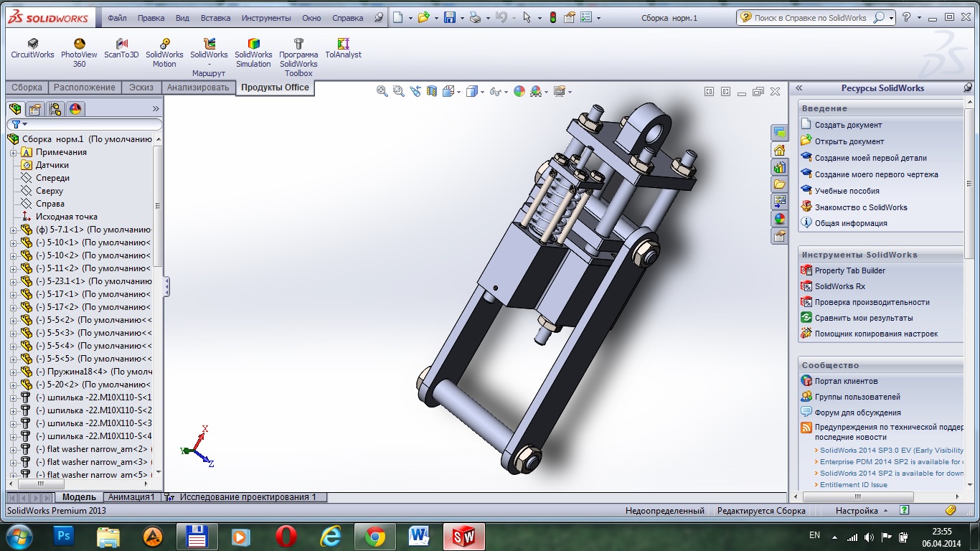Switch to the ConfigurationManager tab icon
The height and width of the screenshot is (551, 980).
(x=55, y=109)
